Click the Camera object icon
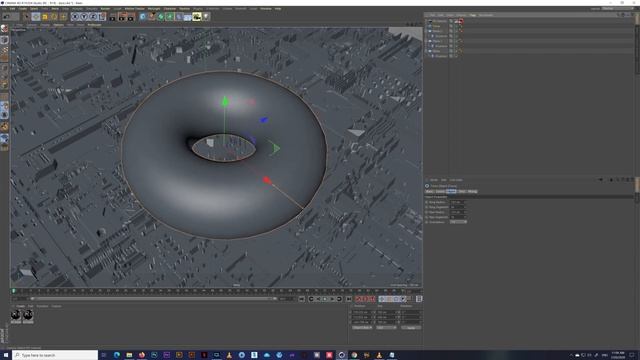 [x=197, y=17]
